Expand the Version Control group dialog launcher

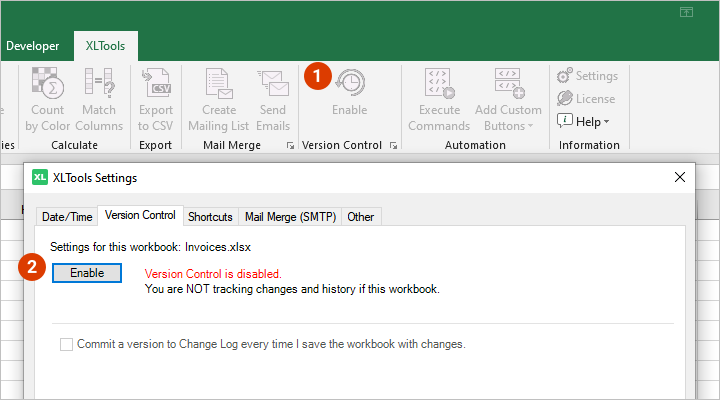pyautogui.click(x=393, y=146)
